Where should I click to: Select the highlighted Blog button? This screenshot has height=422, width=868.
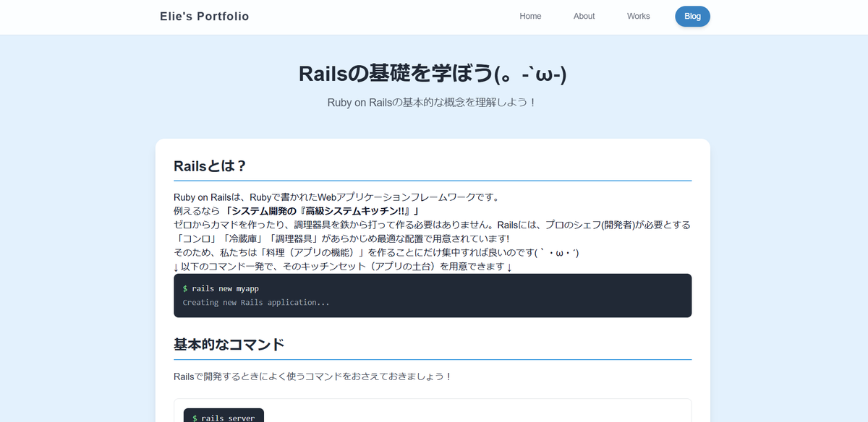pyautogui.click(x=692, y=16)
